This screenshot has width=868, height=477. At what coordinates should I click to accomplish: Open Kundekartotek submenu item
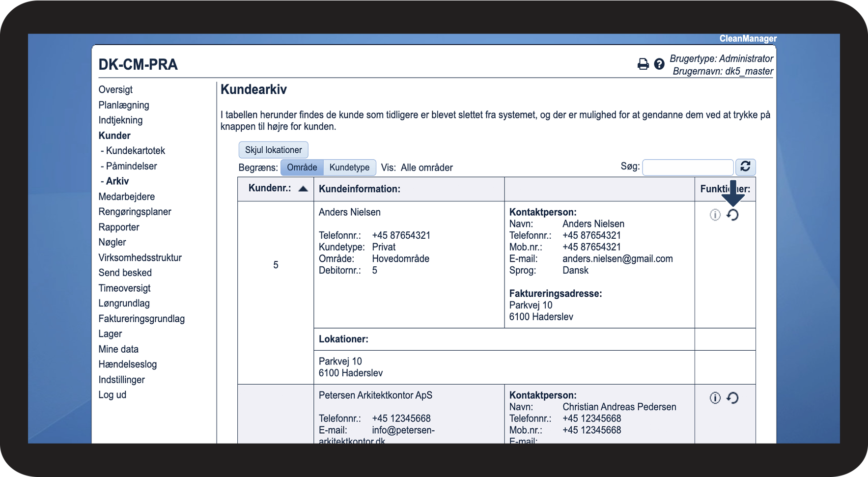tap(135, 151)
